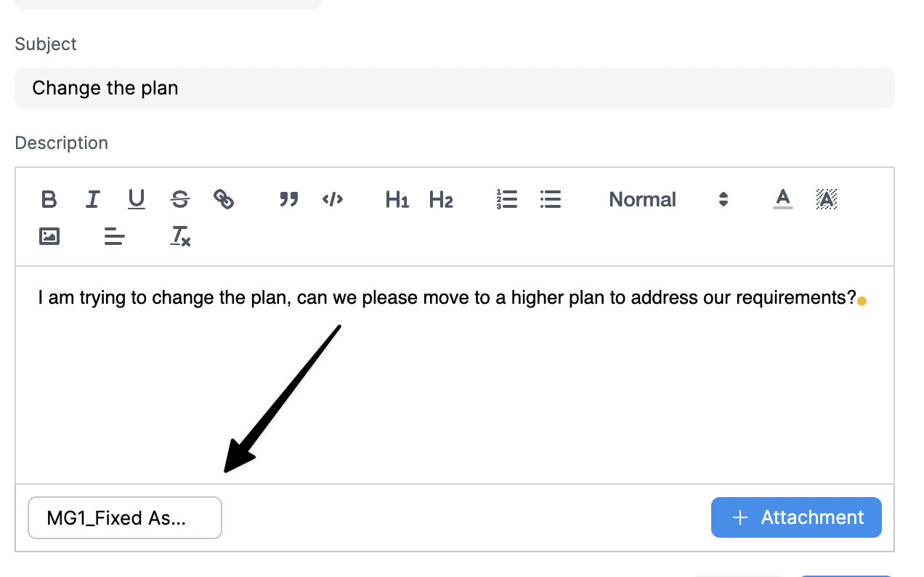Select the italic formatting icon
The height and width of the screenshot is (577, 924).
click(x=92, y=199)
